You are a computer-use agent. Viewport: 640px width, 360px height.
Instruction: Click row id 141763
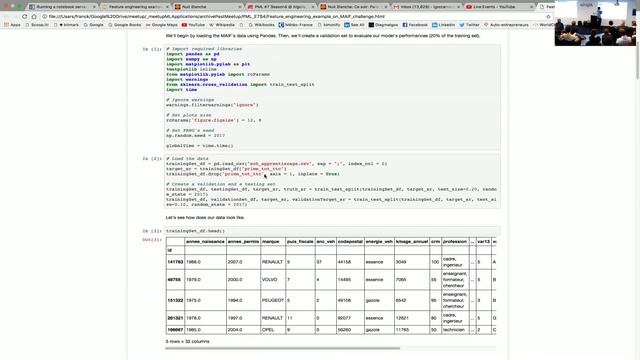[x=175, y=262]
